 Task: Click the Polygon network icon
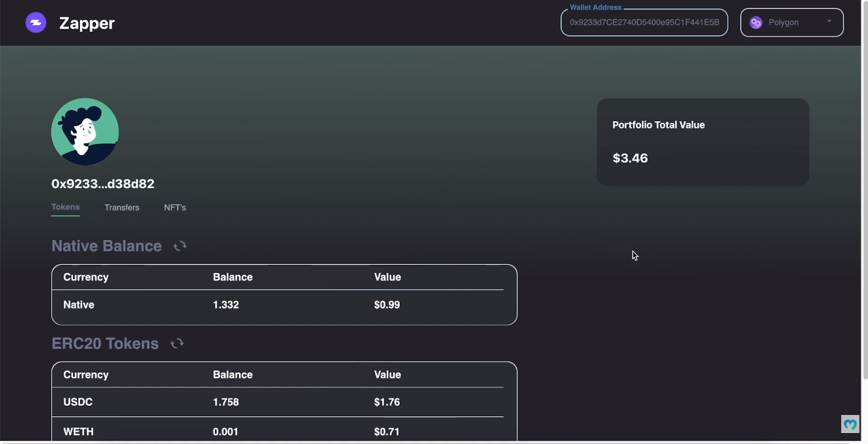pyautogui.click(x=756, y=22)
